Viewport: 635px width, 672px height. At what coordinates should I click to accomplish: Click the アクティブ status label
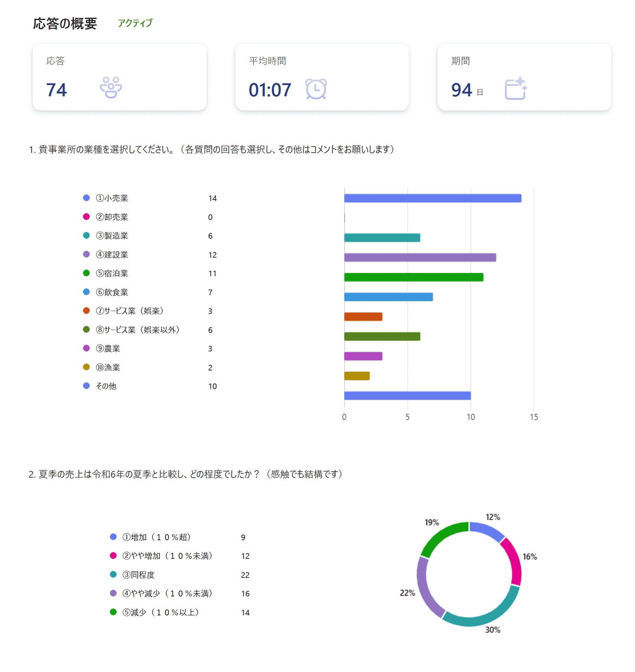point(135,23)
